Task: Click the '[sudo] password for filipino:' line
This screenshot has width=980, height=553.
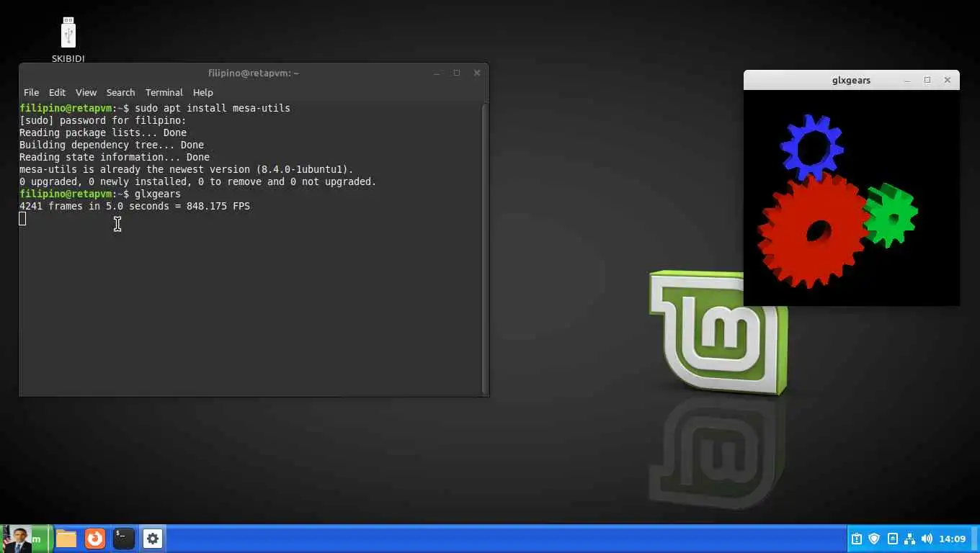Action: click(103, 120)
